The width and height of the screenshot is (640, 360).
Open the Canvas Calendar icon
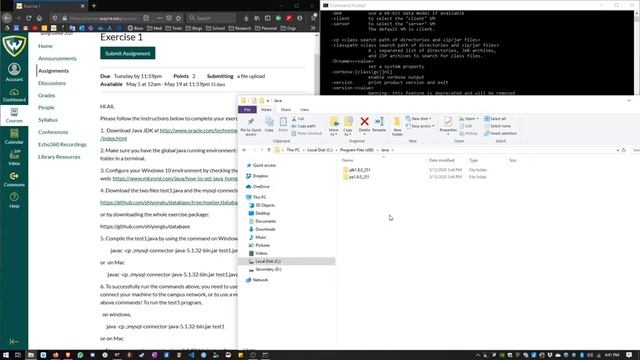(x=14, y=137)
